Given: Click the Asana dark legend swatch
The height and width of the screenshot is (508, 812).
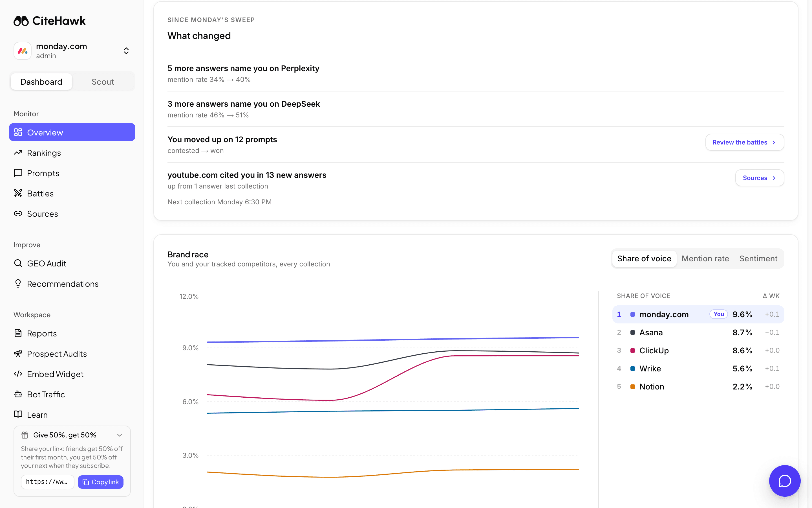Looking at the screenshot, I should click(632, 332).
